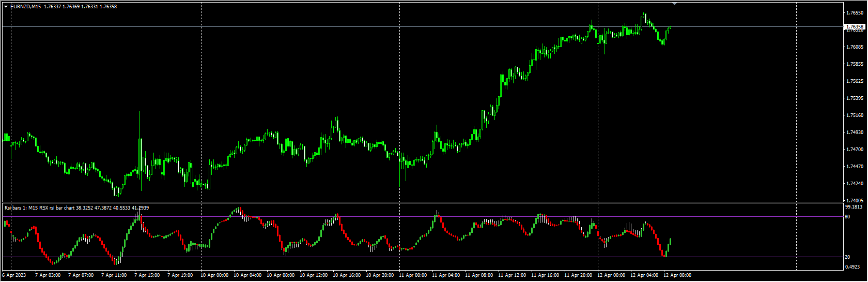The height and width of the screenshot is (282, 868).
Task: Click the 12 Apr 08:00 time label
Action: [677, 275]
